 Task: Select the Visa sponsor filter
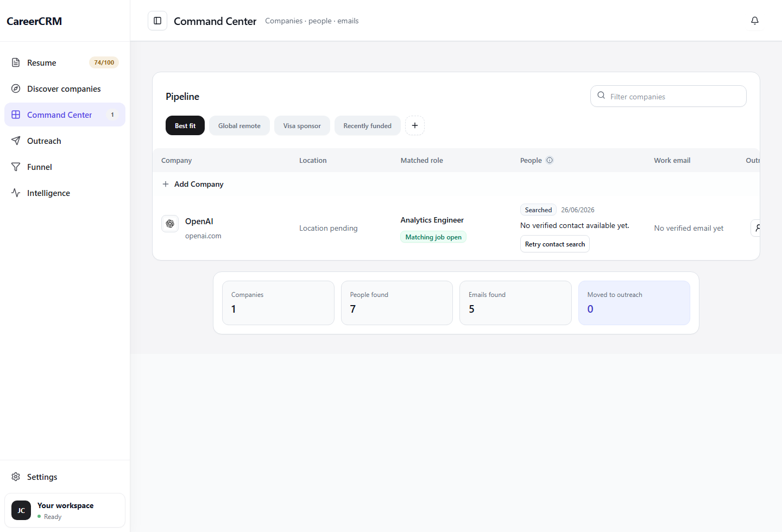pyautogui.click(x=302, y=125)
